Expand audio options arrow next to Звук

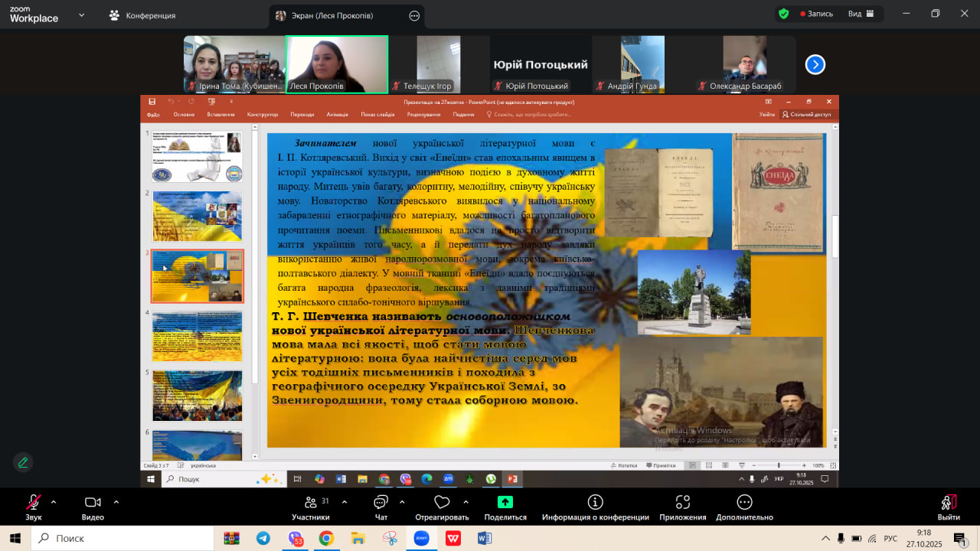(x=54, y=502)
